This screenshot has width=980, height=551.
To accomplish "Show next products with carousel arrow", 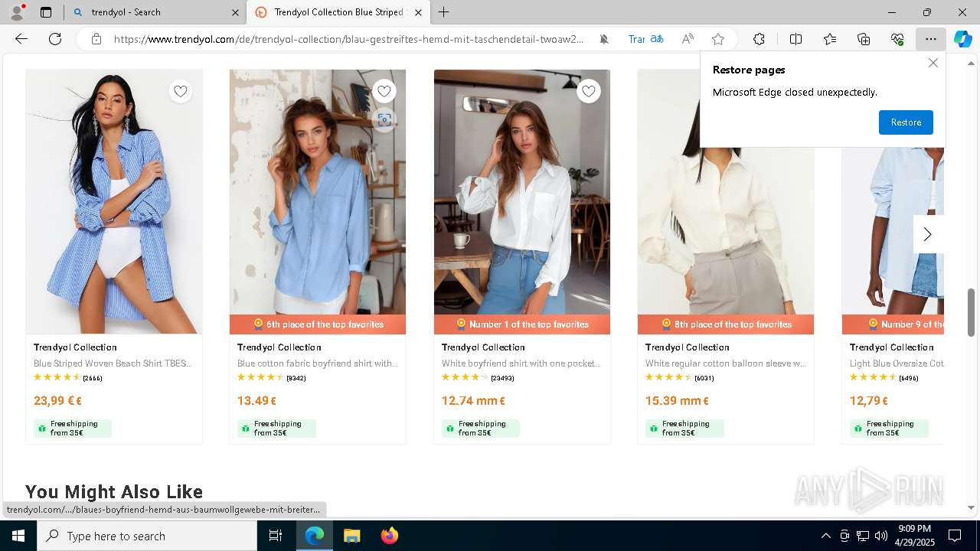I will 927,234.
